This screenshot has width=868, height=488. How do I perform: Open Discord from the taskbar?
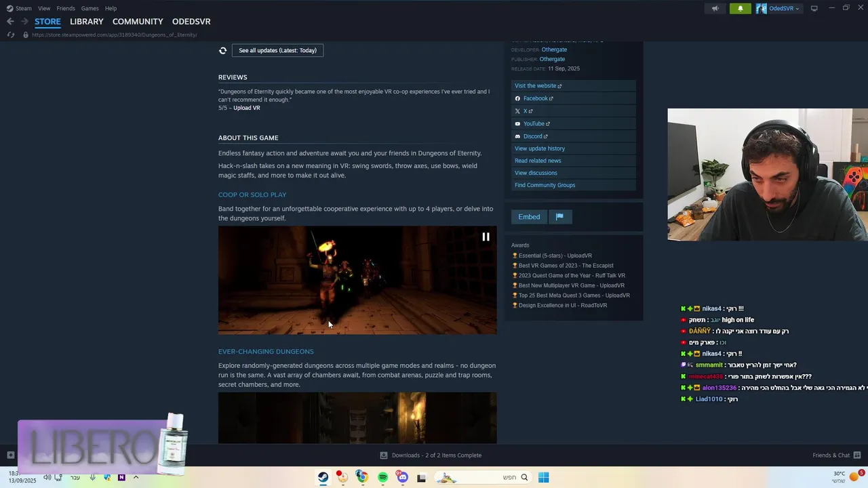(x=402, y=477)
